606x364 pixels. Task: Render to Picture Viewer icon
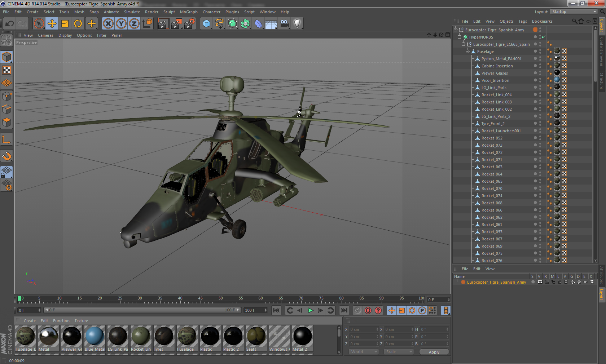tap(176, 24)
